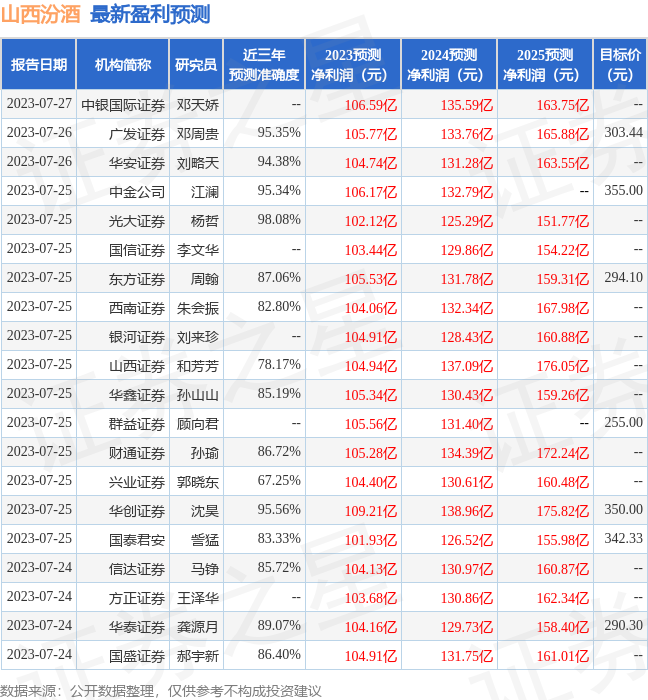Click analyst name 马铮
The image size is (648, 700).
pos(205,569)
